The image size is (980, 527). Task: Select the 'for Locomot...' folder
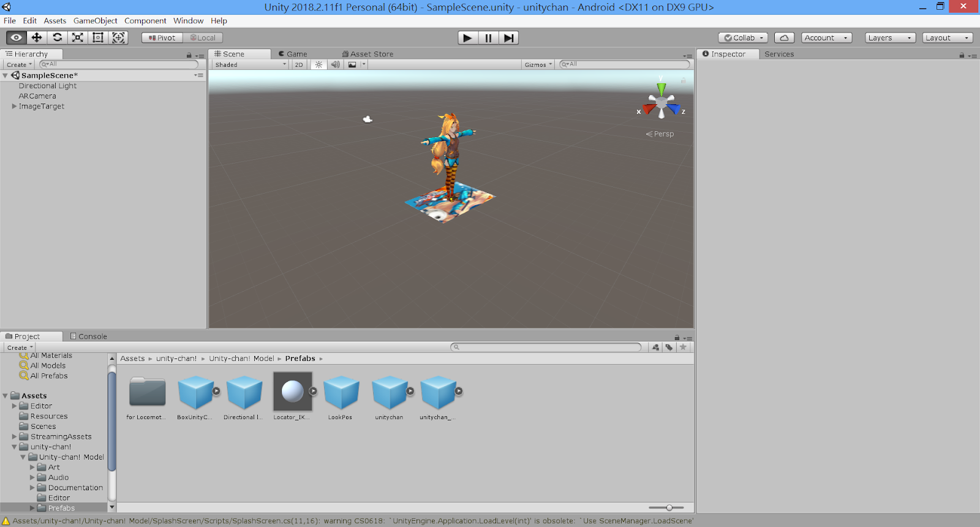coord(147,397)
